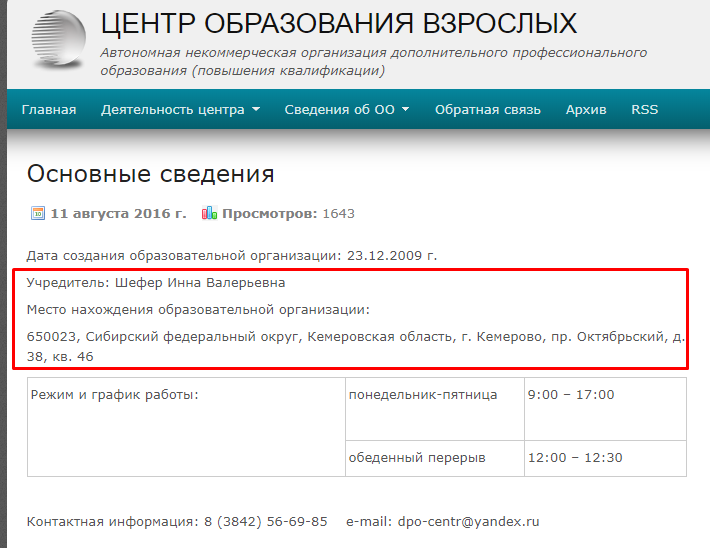Click the 12:00 – 12:30 lunch break cell
The width and height of the screenshot is (710, 548).
(x=576, y=458)
